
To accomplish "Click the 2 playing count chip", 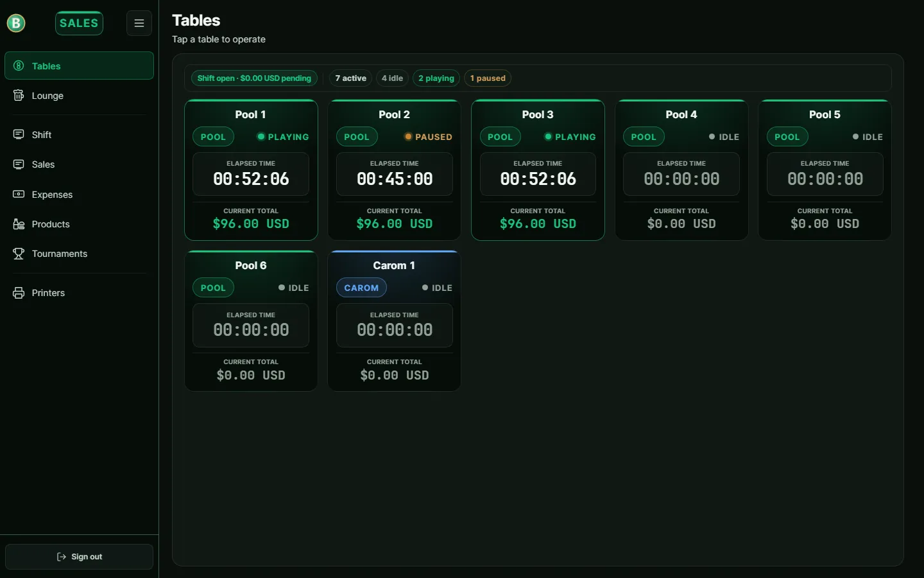I will 436,78.
